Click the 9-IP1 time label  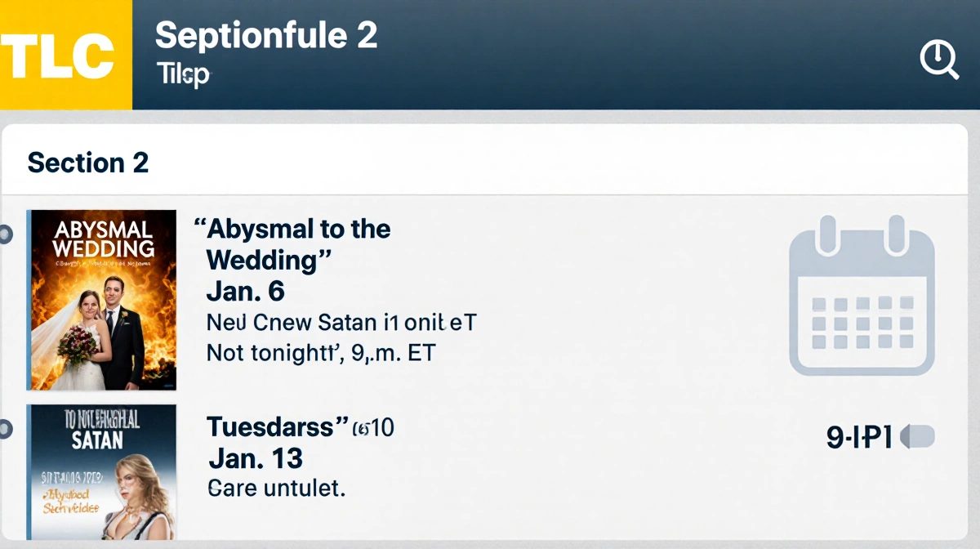859,437
